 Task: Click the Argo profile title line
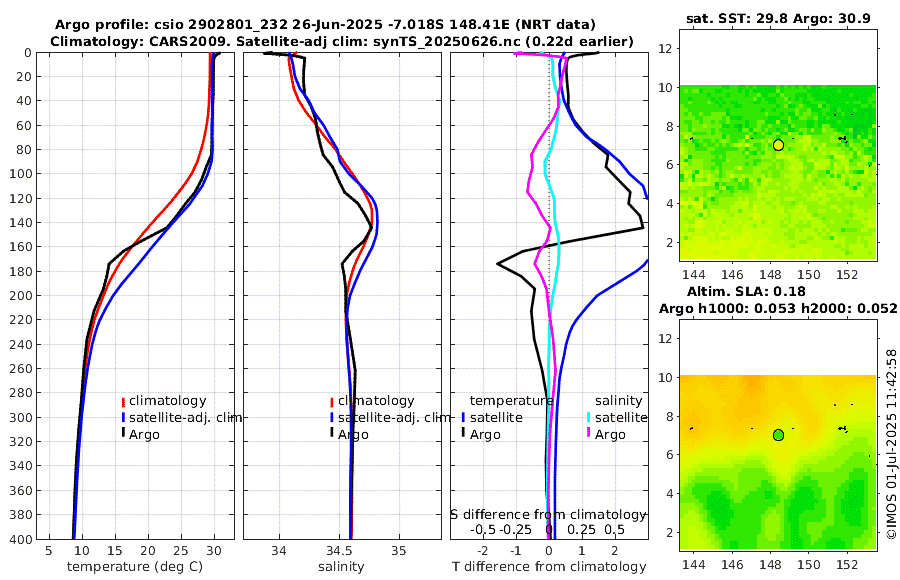point(325,25)
